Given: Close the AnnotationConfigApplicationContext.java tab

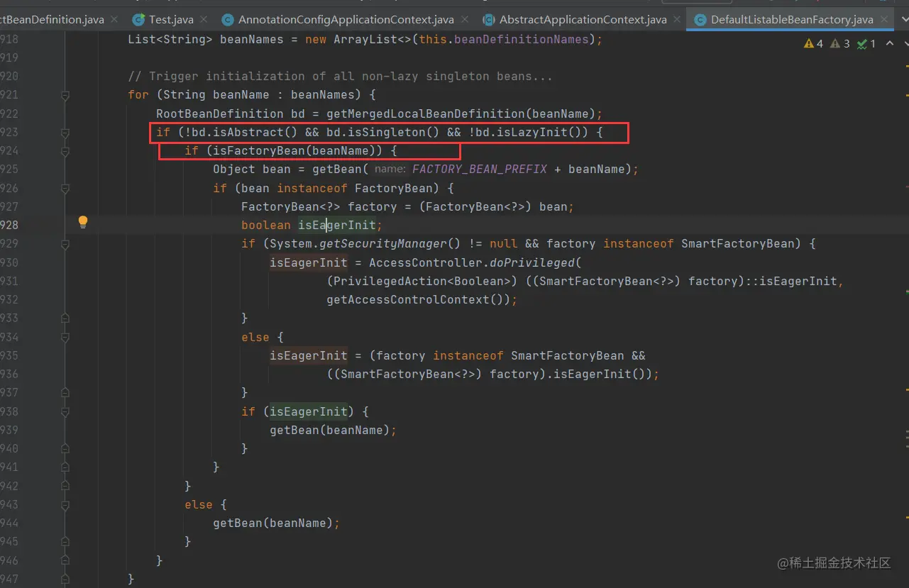Looking at the screenshot, I should point(465,20).
